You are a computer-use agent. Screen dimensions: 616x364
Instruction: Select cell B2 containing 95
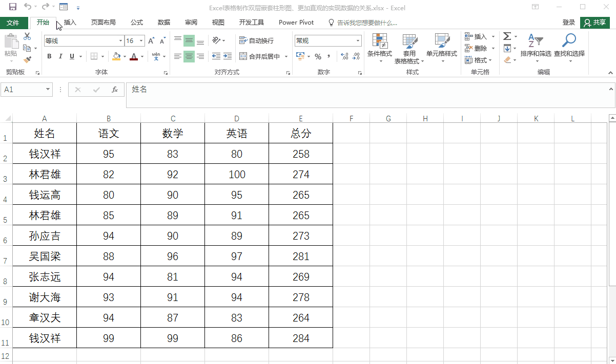pos(108,154)
